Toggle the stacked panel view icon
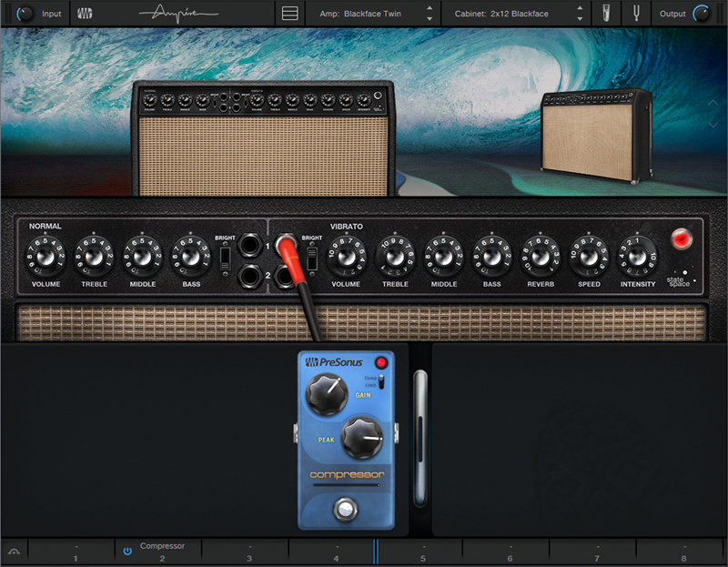 pos(289,14)
